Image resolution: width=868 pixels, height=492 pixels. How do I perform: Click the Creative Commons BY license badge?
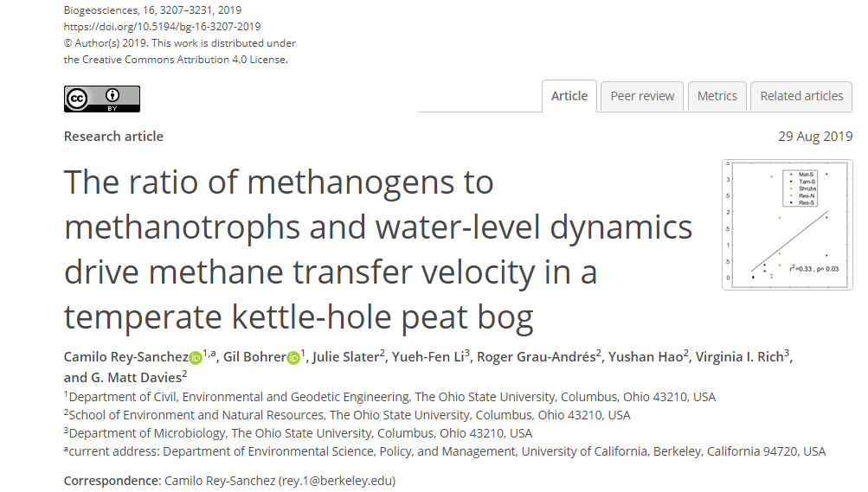pyautogui.click(x=101, y=99)
